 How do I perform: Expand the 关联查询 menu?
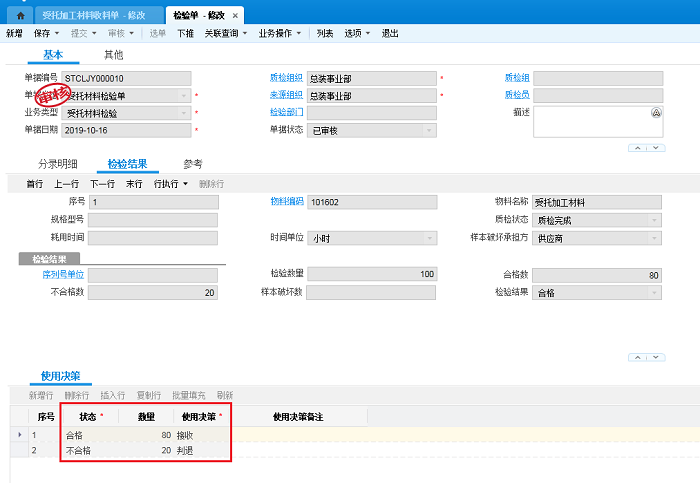226,33
